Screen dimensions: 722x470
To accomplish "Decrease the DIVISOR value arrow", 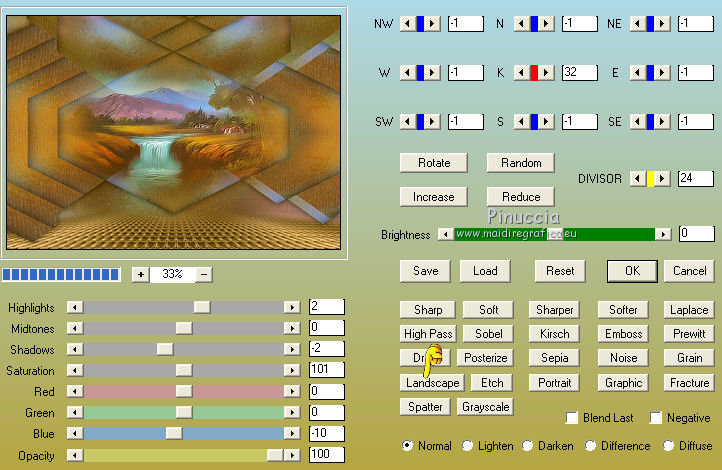I will [638, 179].
